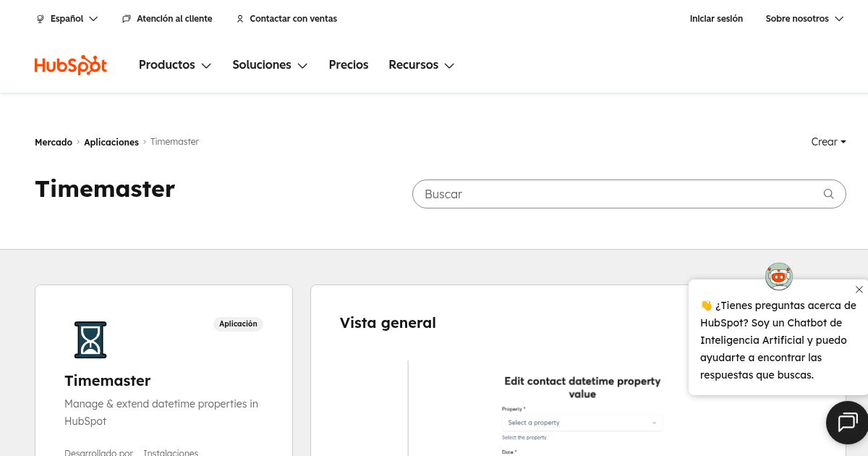Click the Timemaster page heading
This screenshot has height=456, width=868.
[105, 190]
